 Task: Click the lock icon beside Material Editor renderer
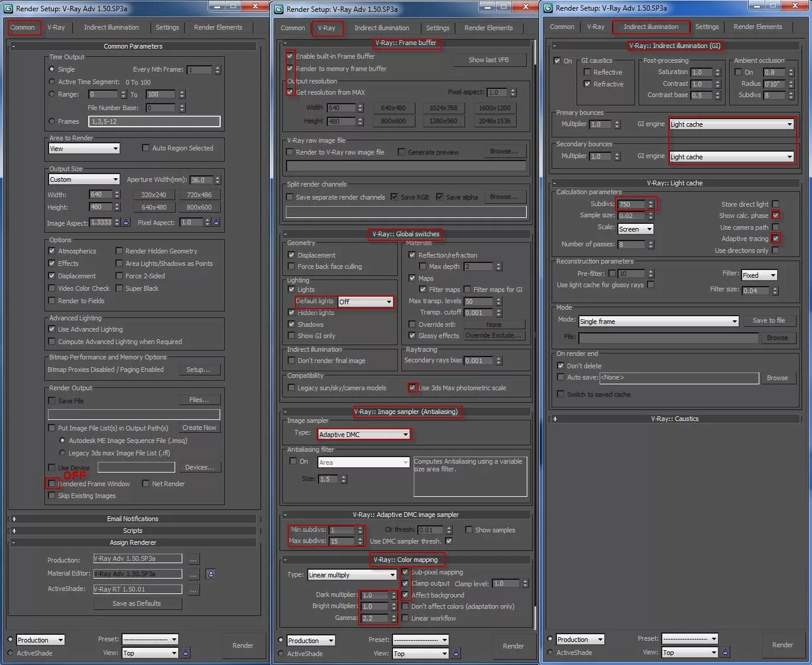210,574
